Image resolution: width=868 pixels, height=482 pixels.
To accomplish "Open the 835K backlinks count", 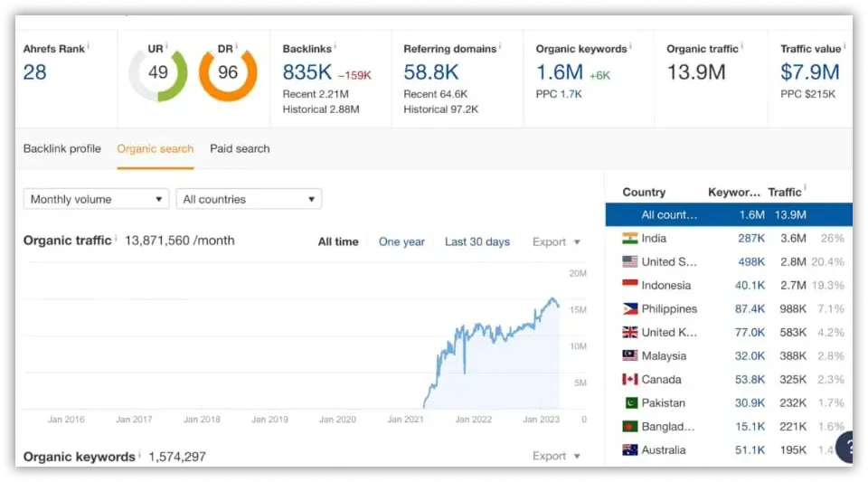I will [x=307, y=72].
